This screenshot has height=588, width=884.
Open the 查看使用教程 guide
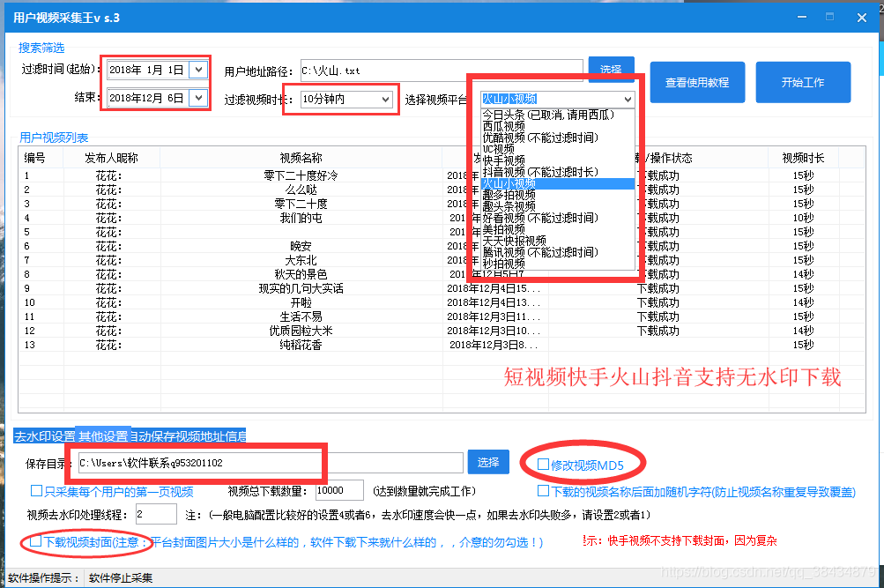[696, 81]
